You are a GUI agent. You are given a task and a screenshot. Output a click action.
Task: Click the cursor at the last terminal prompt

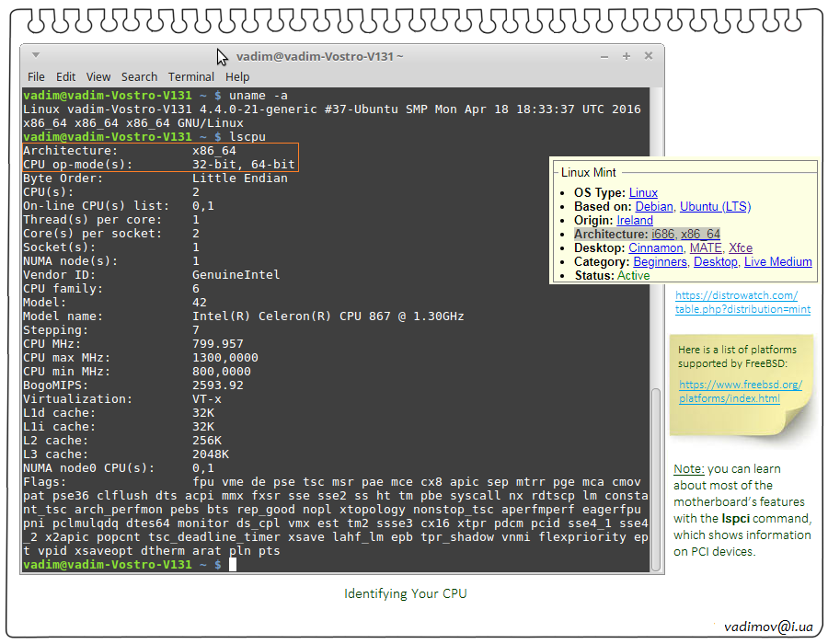pyautogui.click(x=233, y=564)
